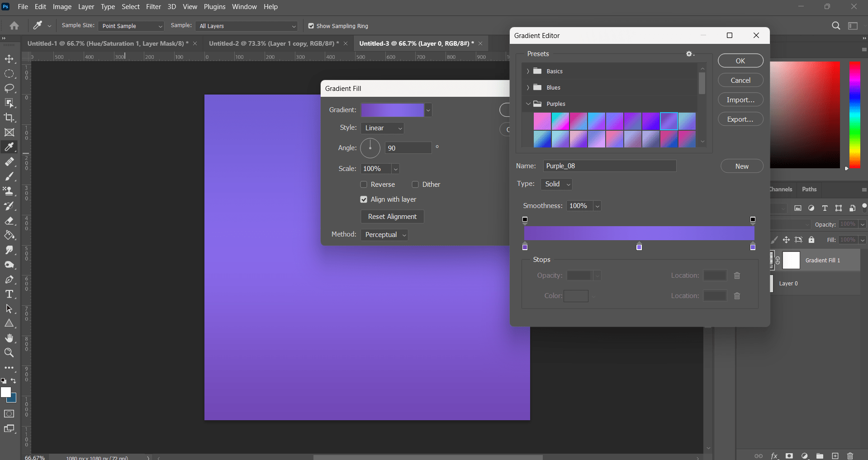
Task: Open the Gradient Editor settings gear
Action: (689, 54)
